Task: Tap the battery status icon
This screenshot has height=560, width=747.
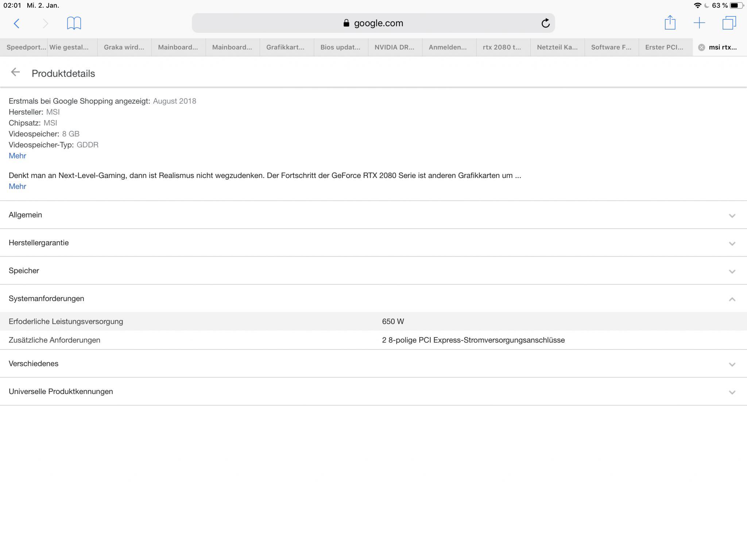Action: 737,5
